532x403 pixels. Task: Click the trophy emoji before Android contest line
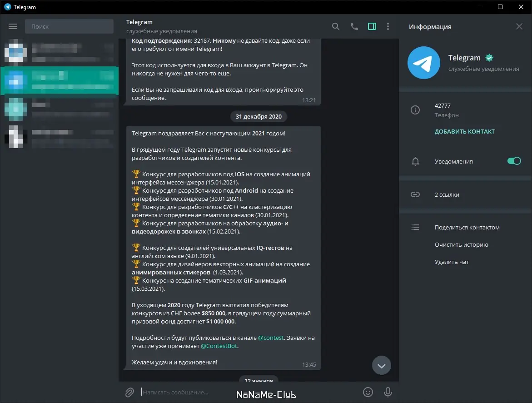coord(136,190)
